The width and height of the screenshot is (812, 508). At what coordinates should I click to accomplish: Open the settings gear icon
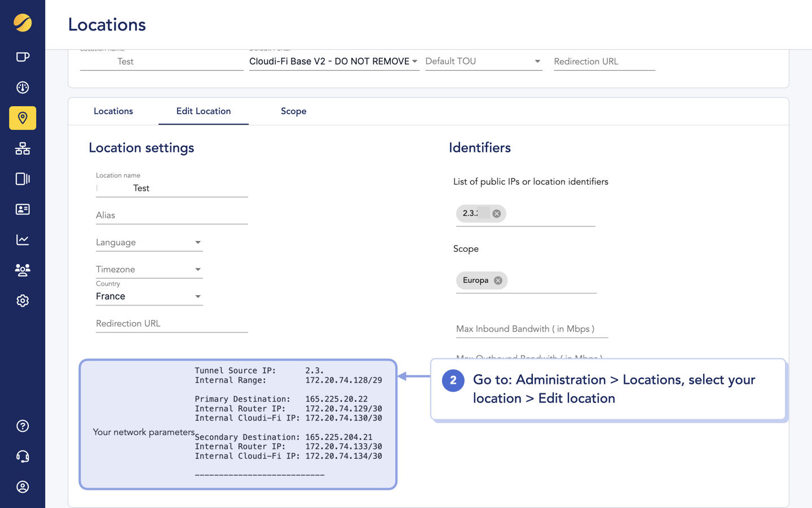23,301
